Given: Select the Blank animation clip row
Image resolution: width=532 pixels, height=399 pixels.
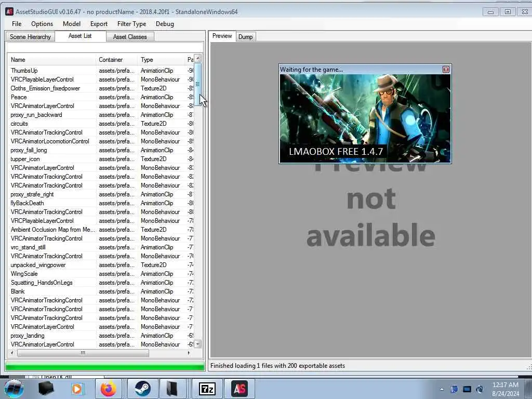Looking at the screenshot, I should tap(101, 291).
